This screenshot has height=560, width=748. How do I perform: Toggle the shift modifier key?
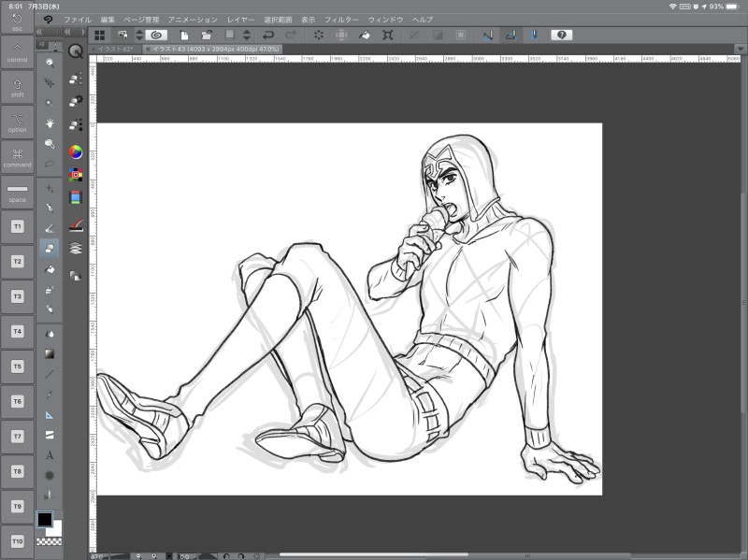click(x=17, y=87)
